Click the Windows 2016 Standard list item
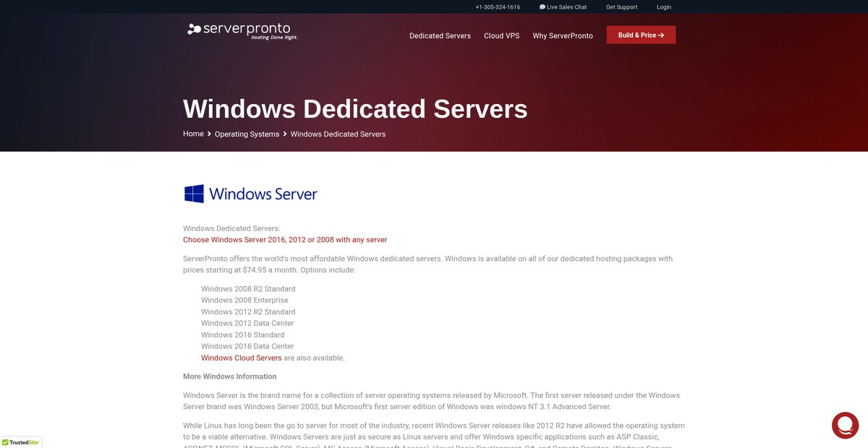The width and height of the screenshot is (868, 448). [x=243, y=335]
